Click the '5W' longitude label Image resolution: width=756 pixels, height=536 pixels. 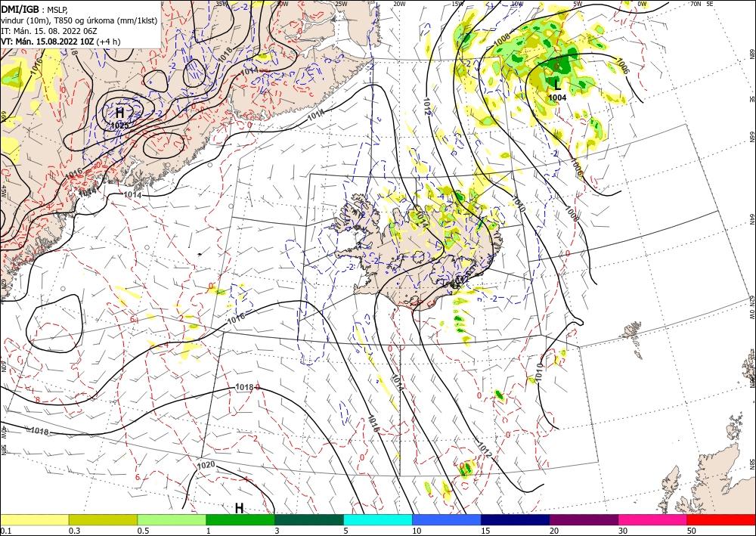tap(578, 4)
